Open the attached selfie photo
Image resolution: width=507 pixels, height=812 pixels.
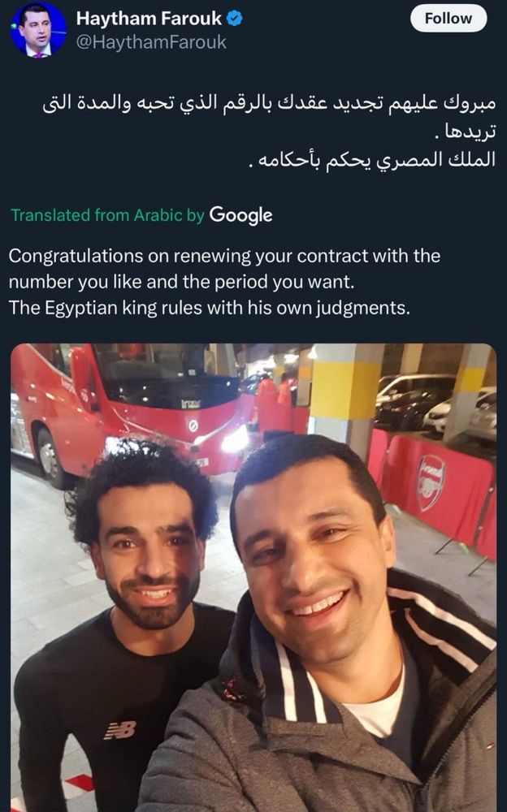pos(253,577)
